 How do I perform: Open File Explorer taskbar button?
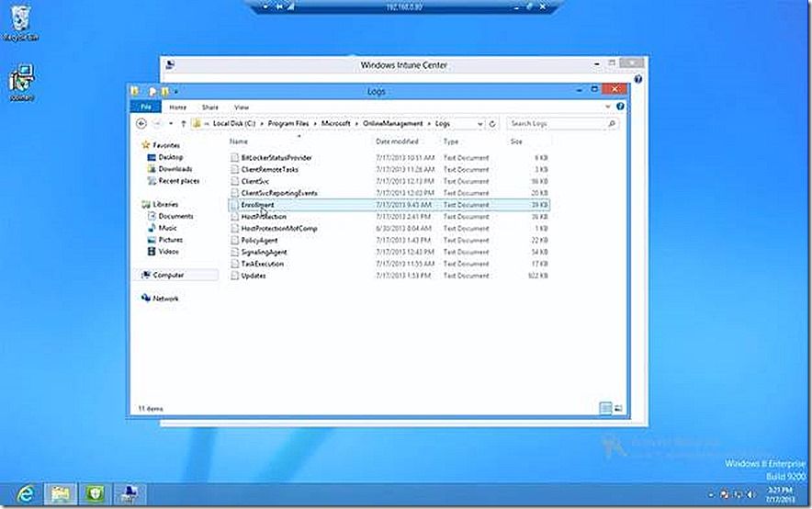pos(60,494)
